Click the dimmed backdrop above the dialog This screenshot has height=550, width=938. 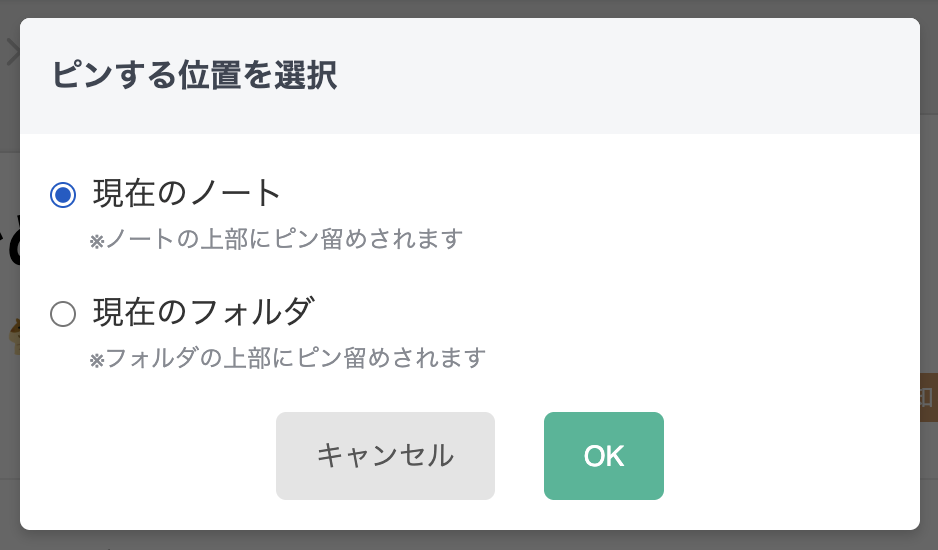pos(470,8)
